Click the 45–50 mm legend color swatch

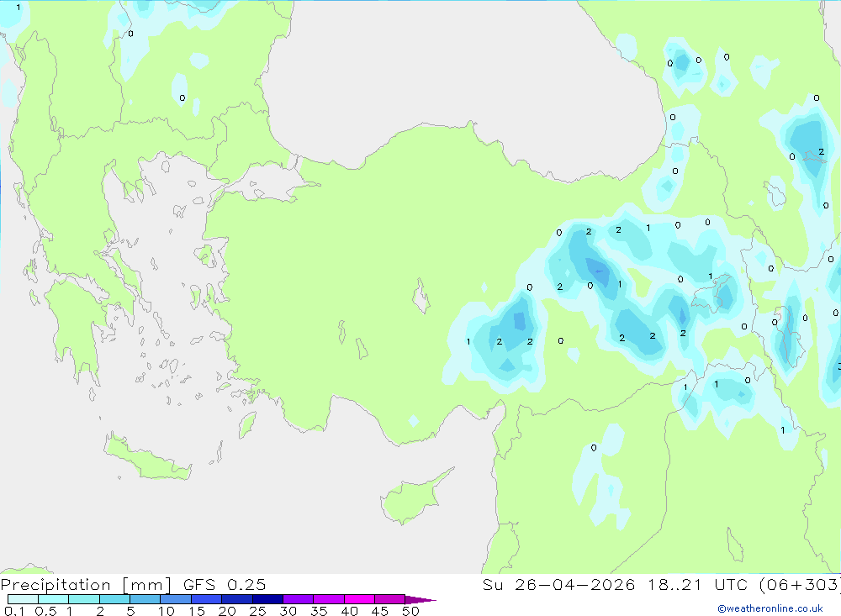(x=390, y=599)
